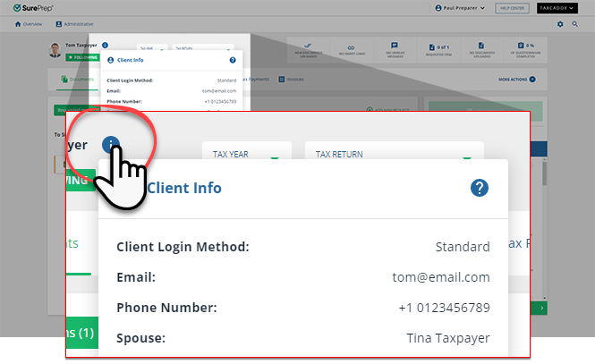The image size is (595, 364).
Task: Click help icon in the small Client Info popup
Action: coord(233,60)
